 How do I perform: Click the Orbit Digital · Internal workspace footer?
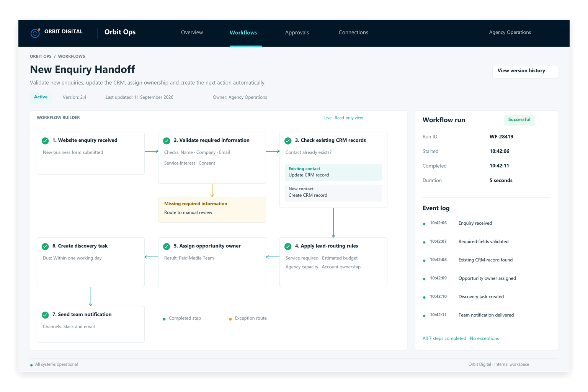point(499,364)
